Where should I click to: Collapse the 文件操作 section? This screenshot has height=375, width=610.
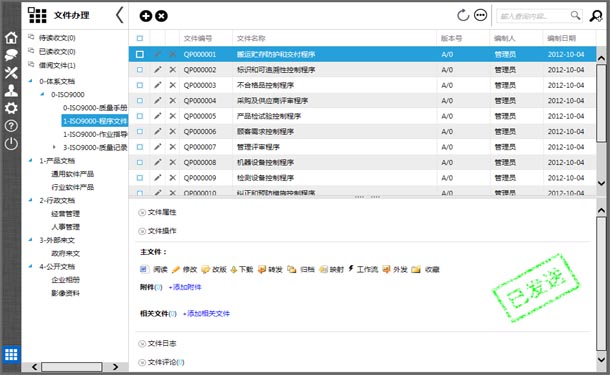(158, 231)
